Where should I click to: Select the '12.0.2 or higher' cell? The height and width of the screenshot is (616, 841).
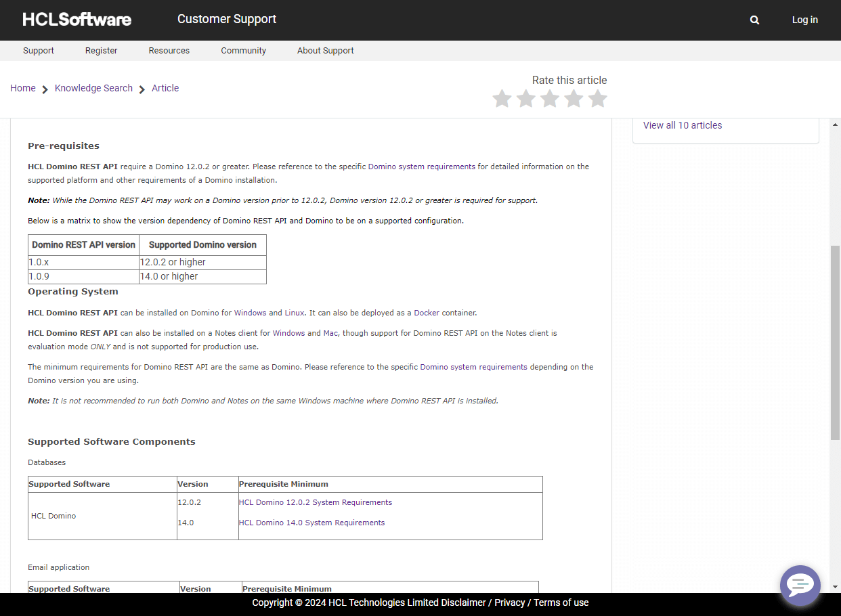(x=202, y=262)
